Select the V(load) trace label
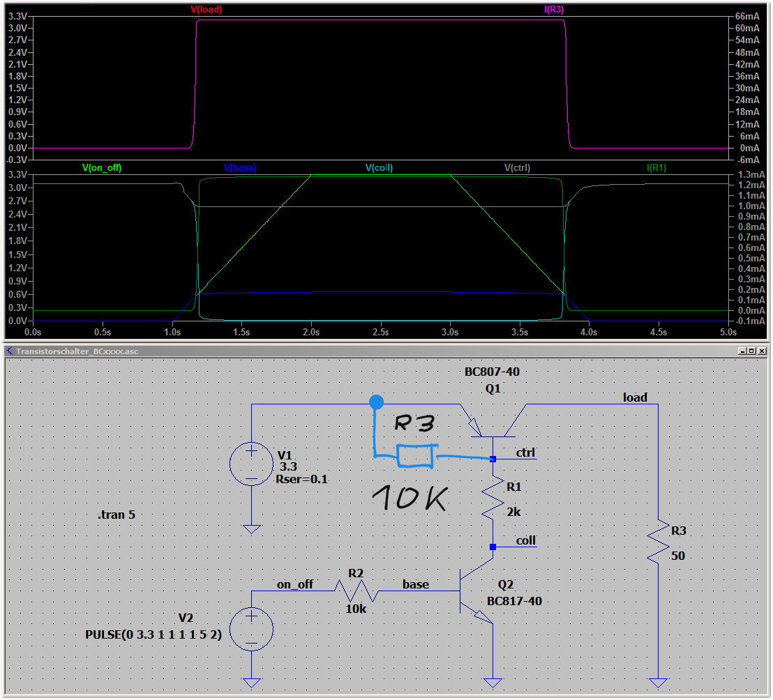The image size is (773, 700). tap(206, 9)
